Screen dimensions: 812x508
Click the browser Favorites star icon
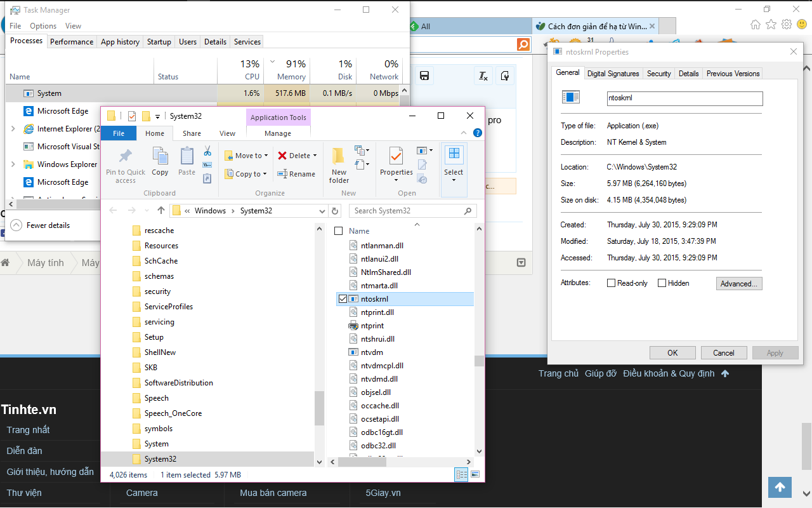[771, 24]
